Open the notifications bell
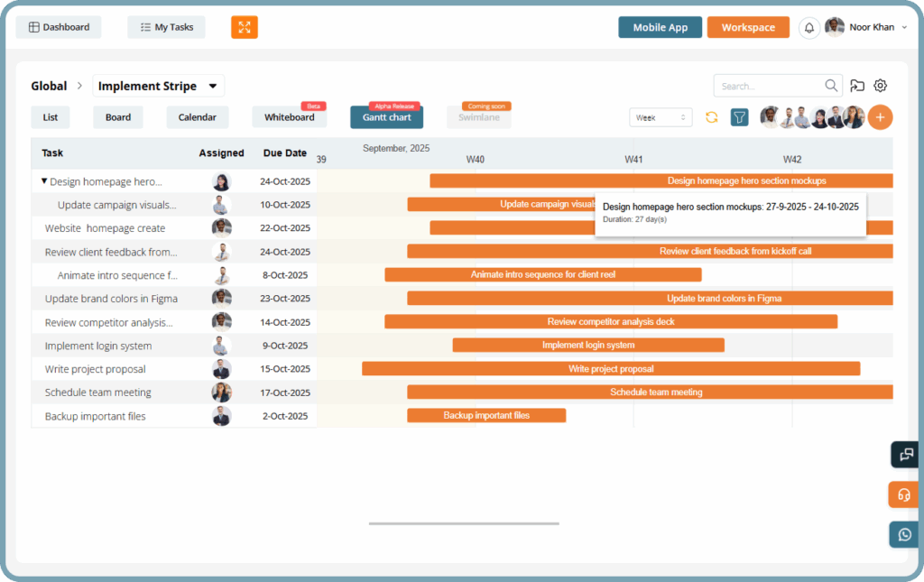 (809, 27)
